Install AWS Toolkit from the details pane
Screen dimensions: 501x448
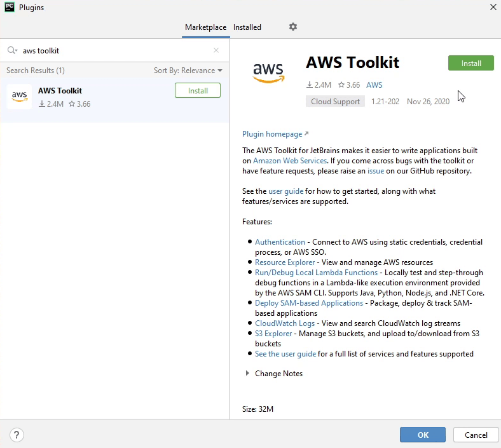[x=470, y=63]
